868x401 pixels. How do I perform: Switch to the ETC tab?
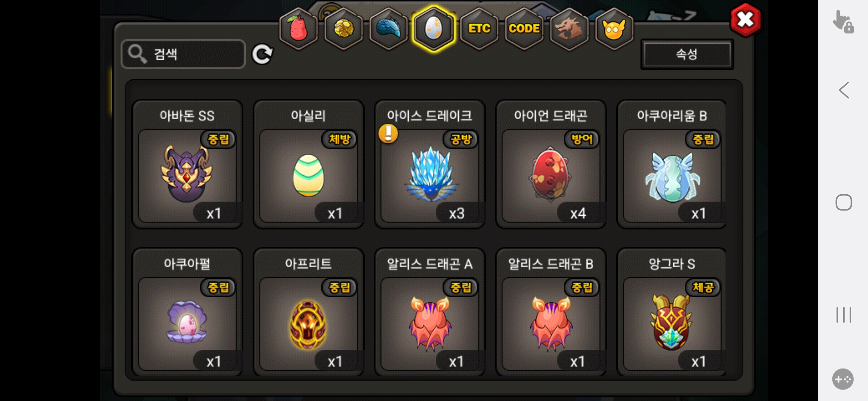479,29
